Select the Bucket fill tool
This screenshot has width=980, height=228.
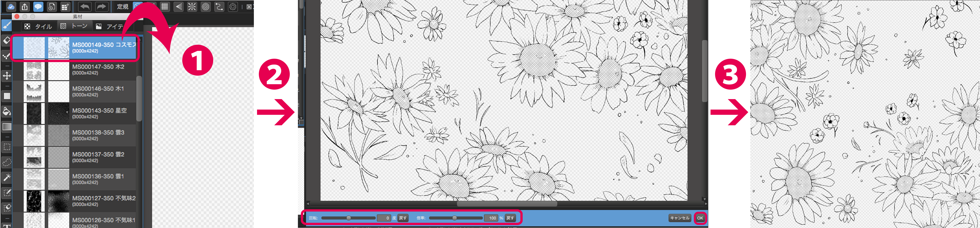click(x=7, y=111)
